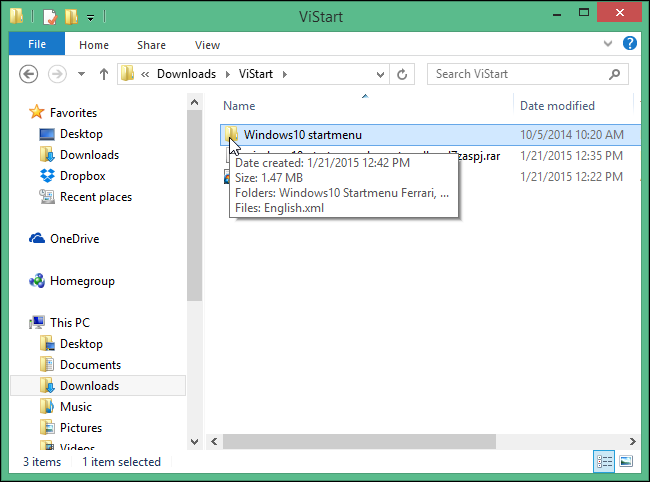This screenshot has height=482, width=650.
Task: Click the This PC computer icon
Action: (x=37, y=322)
